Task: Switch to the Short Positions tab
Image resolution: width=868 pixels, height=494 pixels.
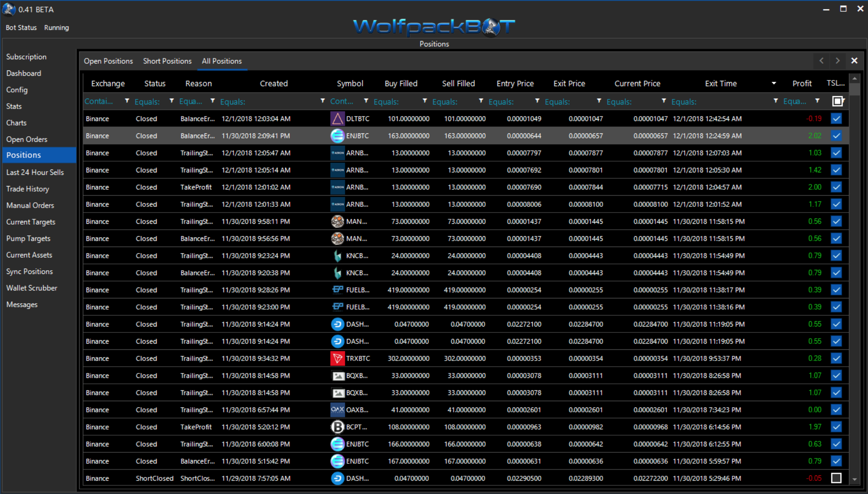Action: pyautogui.click(x=167, y=61)
